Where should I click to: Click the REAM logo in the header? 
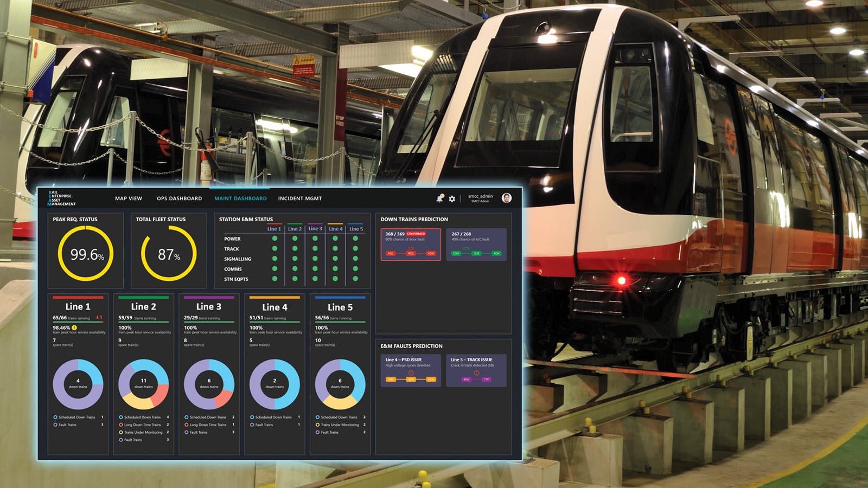(62, 198)
